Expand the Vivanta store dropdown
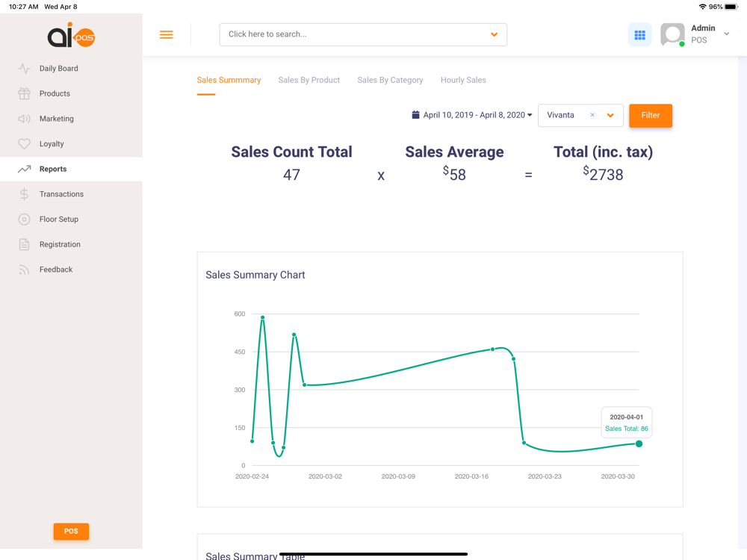747x560 pixels. [610, 116]
